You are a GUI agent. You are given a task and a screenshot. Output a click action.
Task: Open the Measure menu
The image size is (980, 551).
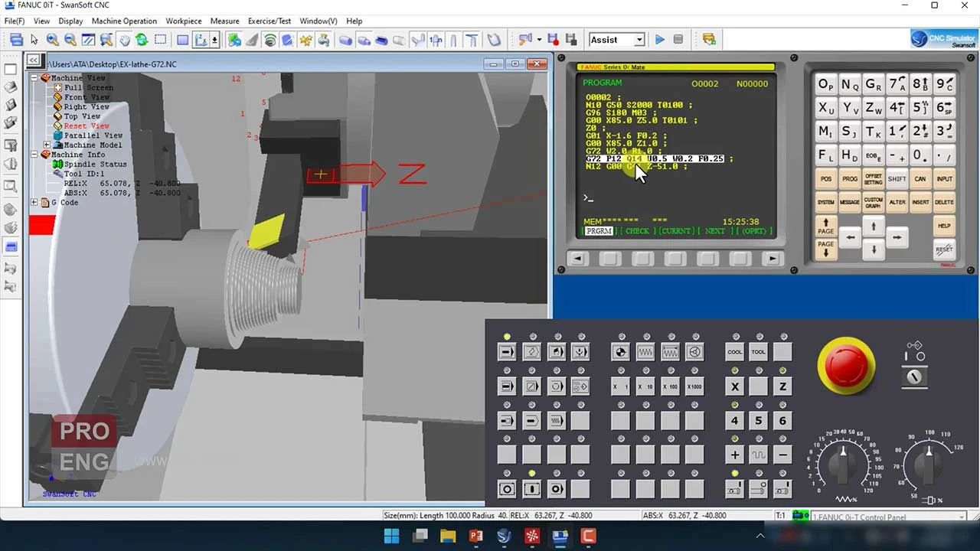pos(225,21)
